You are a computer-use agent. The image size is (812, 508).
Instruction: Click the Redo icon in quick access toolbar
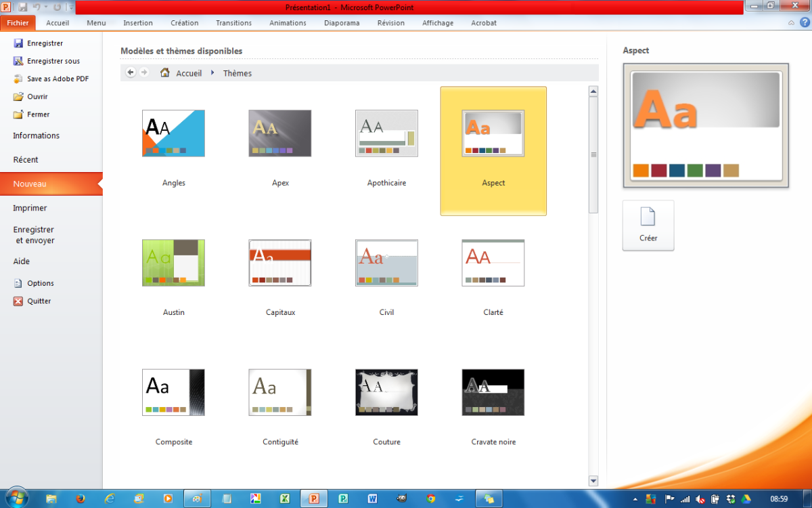click(57, 7)
